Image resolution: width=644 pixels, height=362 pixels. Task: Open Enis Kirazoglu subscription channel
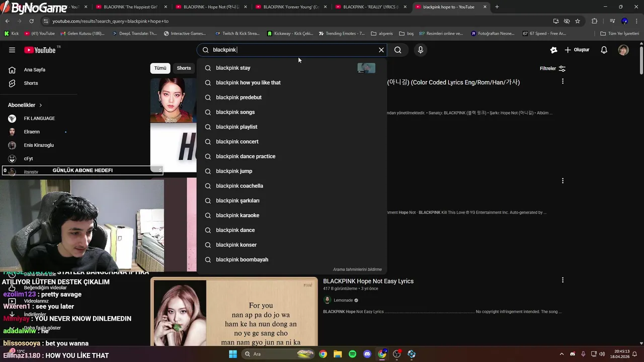[x=39, y=145]
